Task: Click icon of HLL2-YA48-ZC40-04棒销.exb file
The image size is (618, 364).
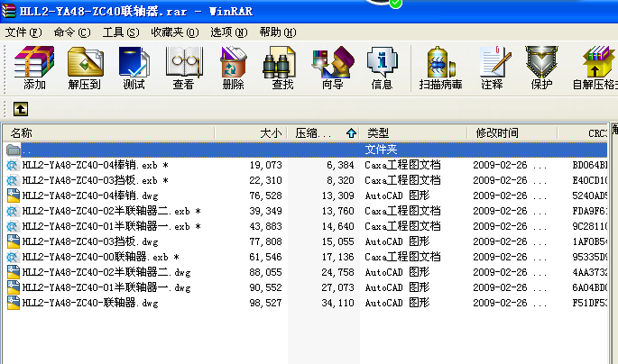Action: pyautogui.click(x=13, y=165)
